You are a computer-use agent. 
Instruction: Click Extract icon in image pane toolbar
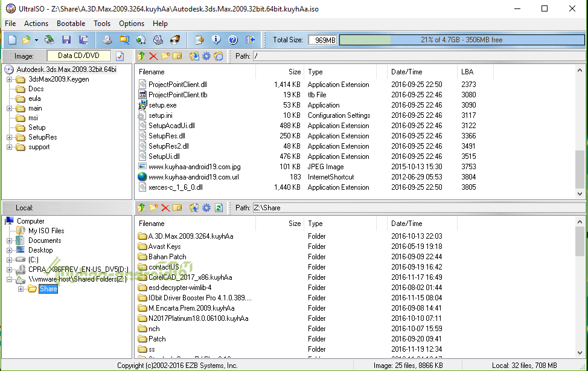click(x=194, y=56)
